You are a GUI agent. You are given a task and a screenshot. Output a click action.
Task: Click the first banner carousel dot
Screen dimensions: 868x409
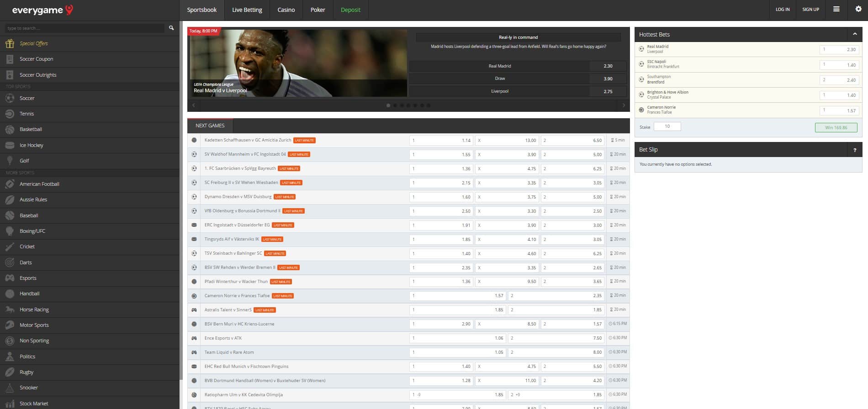388,105
